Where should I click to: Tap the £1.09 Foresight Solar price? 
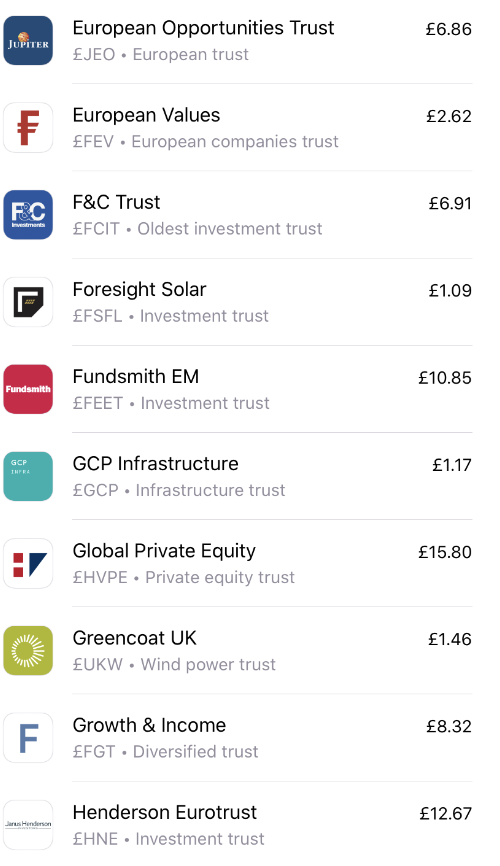450,291
